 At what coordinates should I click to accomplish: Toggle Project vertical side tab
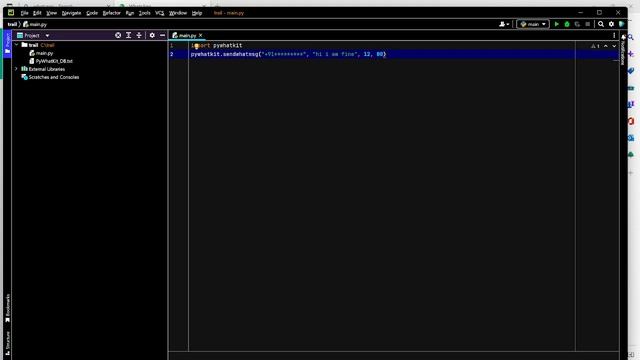[7, 43]
